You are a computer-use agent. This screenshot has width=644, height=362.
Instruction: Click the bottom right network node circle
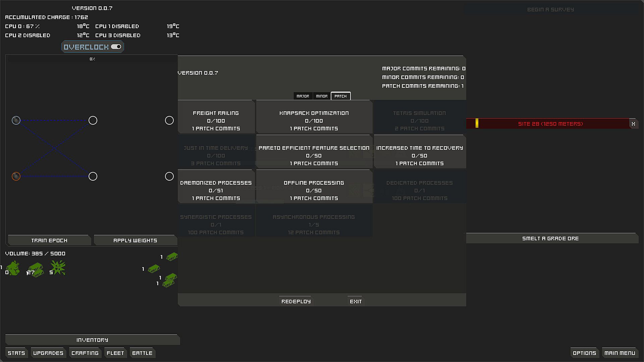pyautogui.click(x=169, y=176)
